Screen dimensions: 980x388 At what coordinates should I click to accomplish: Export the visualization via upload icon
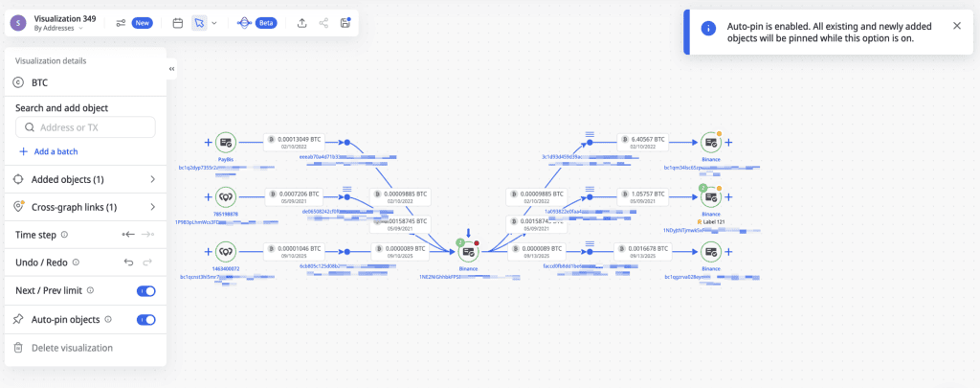point(301,23)
